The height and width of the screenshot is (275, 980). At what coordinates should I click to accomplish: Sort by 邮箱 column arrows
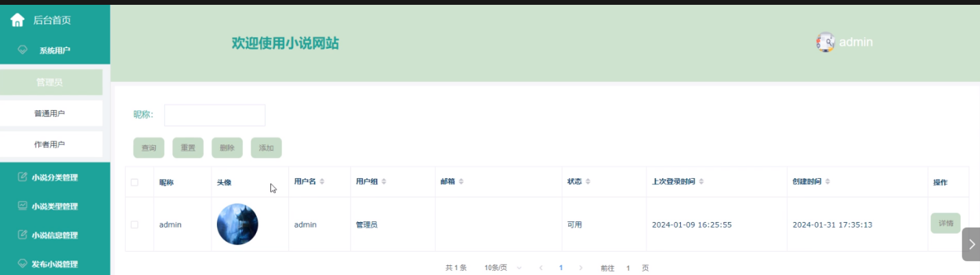(x=461, y=181)
